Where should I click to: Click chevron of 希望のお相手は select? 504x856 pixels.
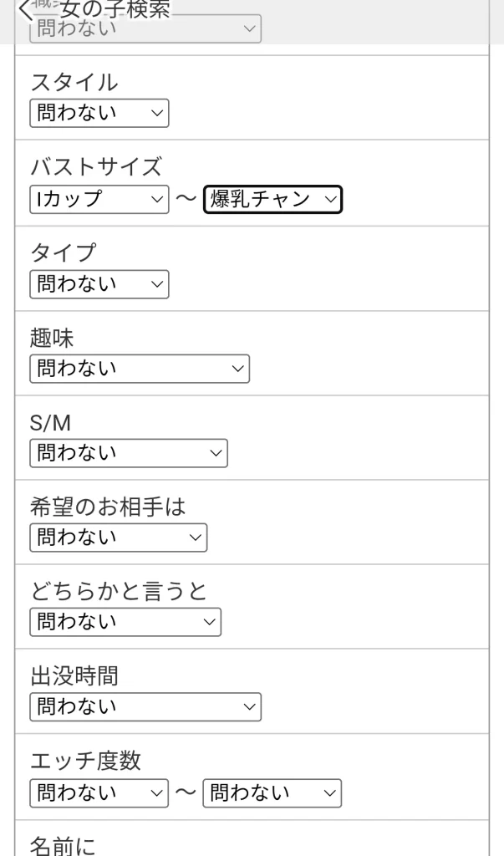[196, 538]
